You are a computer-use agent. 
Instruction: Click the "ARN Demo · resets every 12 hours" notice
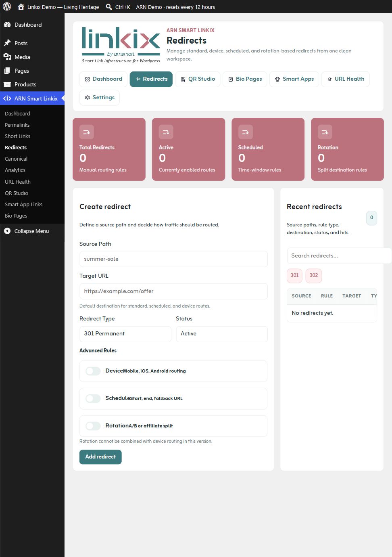coord(175,7)
